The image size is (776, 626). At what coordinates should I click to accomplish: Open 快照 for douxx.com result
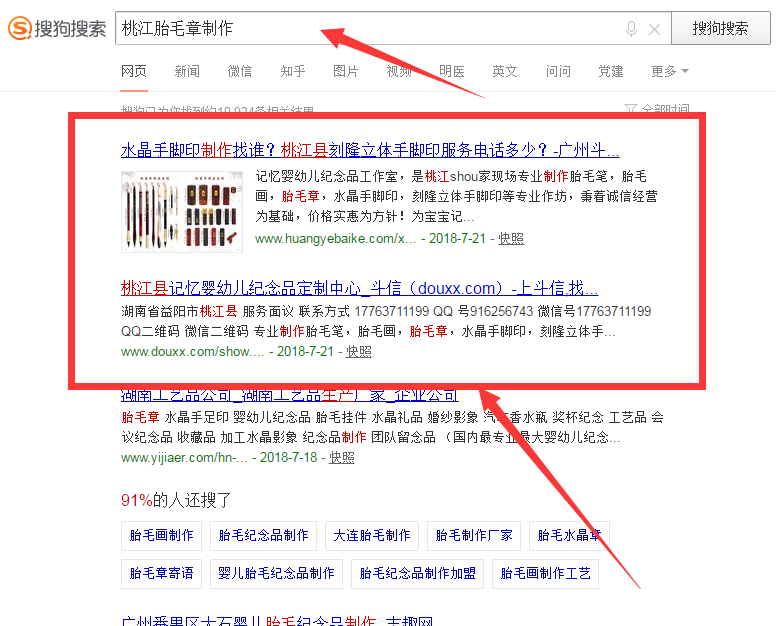(358, 351)
